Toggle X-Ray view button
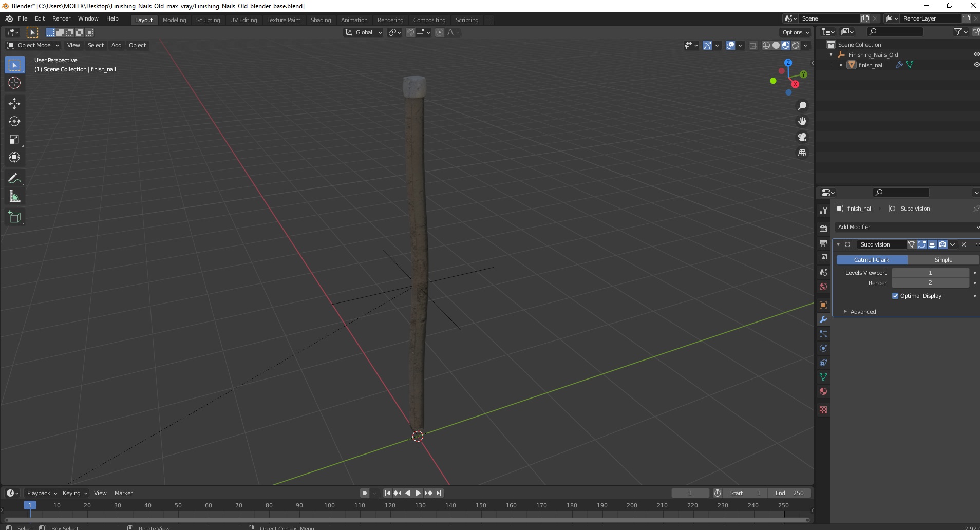 point(753,45)
